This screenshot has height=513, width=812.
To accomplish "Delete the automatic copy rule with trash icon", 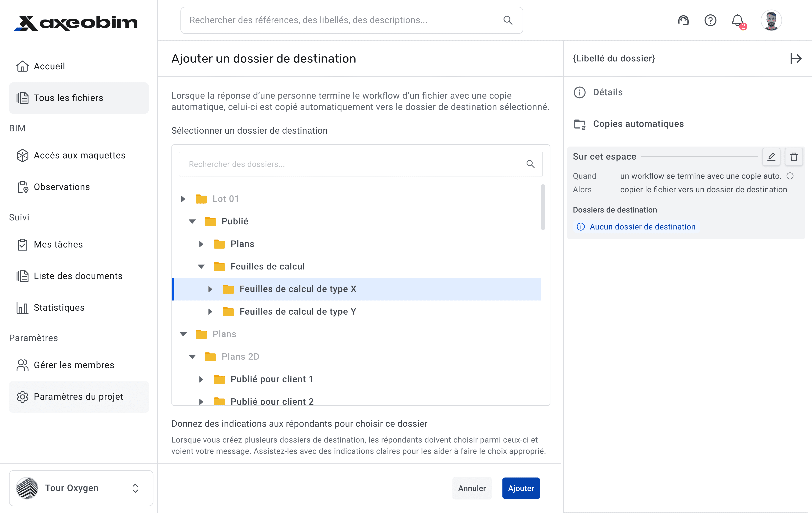I will [x=794, y=157].
